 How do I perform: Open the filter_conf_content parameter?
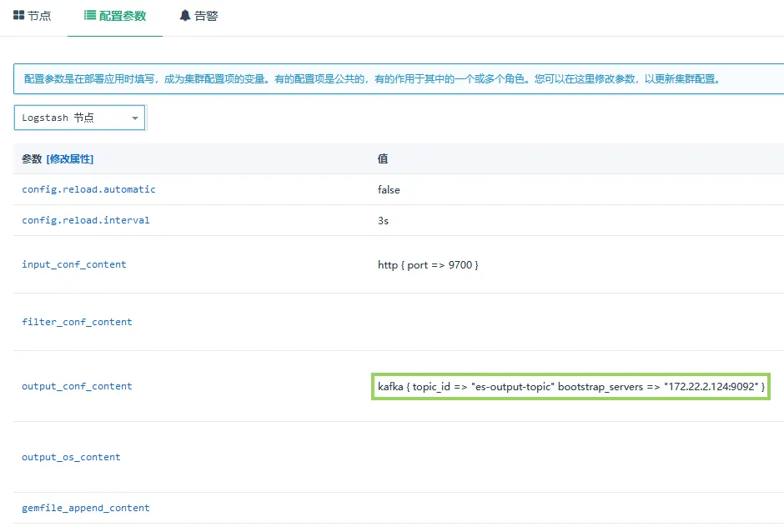[x=77, y=322]
